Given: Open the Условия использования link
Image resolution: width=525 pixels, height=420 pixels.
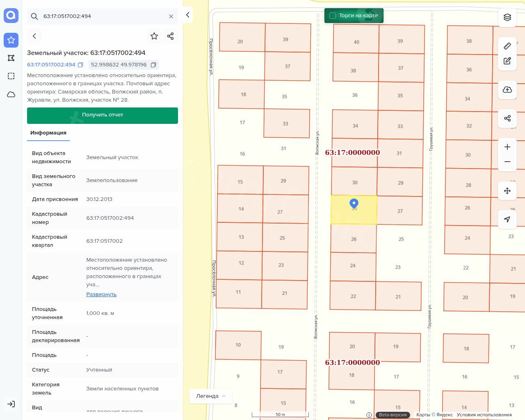Looking at the screenshot, I should (x=484, y=415).
